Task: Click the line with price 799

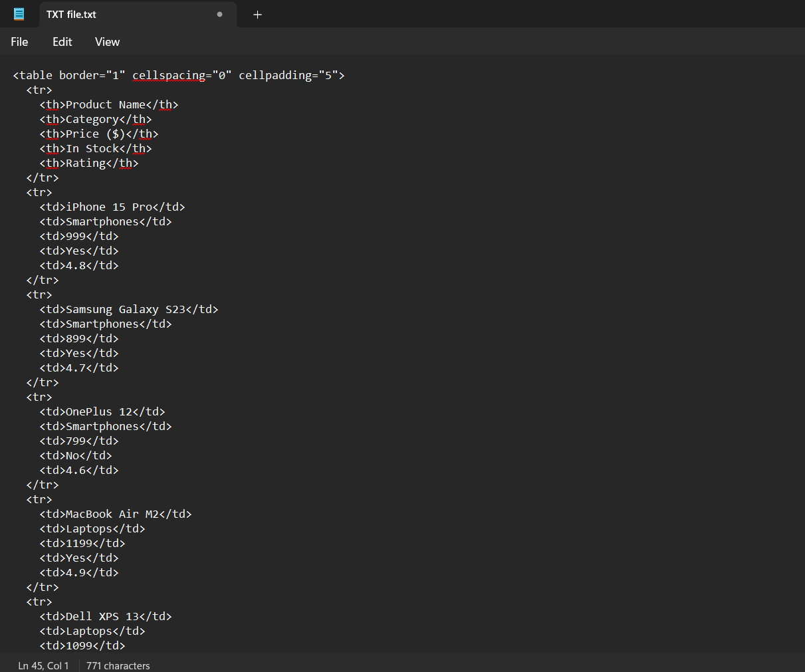Action: tap(79, 441)
